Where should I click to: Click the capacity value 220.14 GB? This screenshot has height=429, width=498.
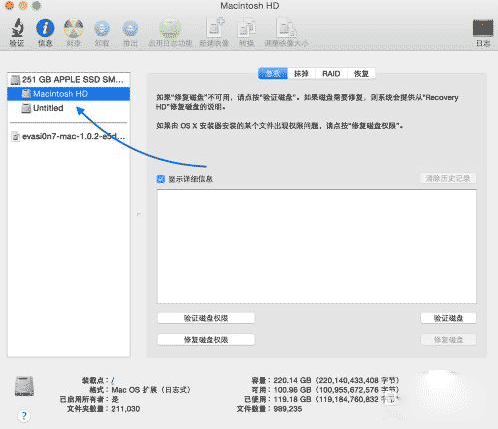click(x=292, y=380)
